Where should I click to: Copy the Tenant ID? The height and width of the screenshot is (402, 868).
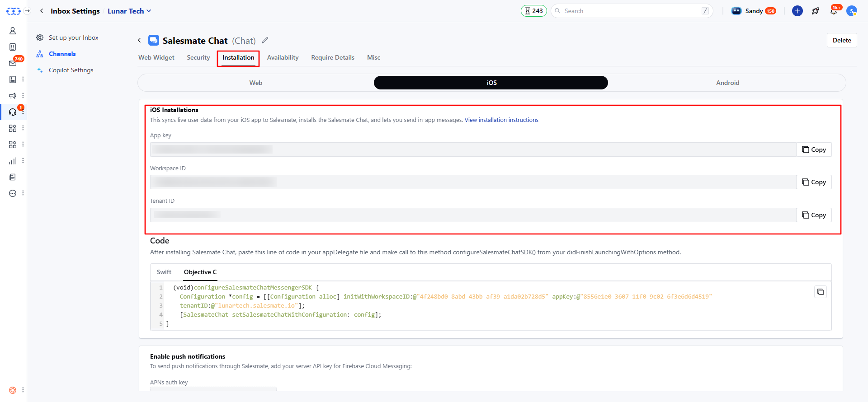pos(814,215)
